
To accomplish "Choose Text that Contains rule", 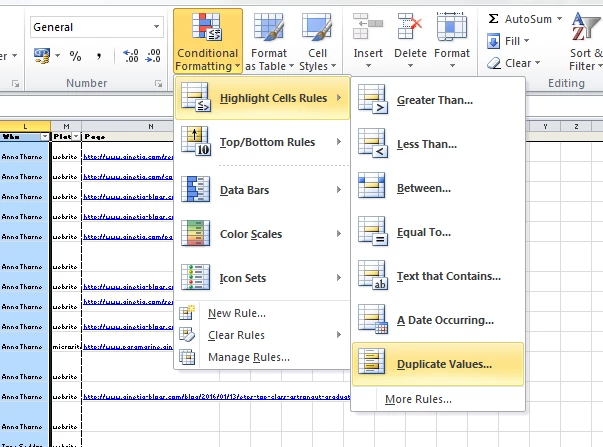I will pos(438,276).
